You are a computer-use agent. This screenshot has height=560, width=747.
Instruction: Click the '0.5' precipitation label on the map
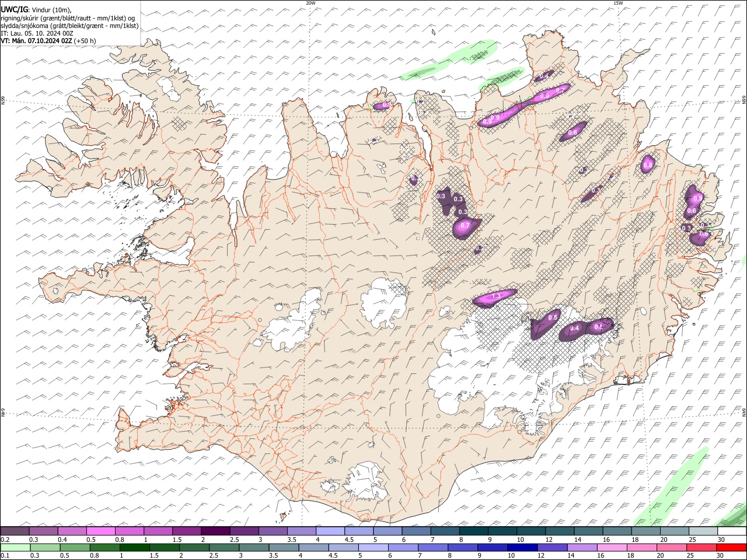[x=554, y=317]
